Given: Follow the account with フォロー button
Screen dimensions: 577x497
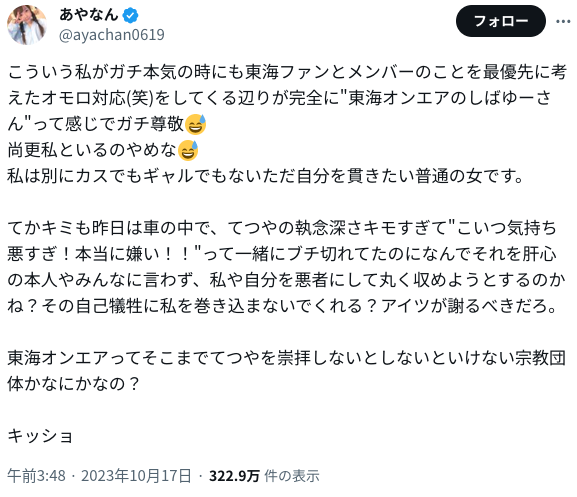Looking at the screenshot, I should click(500, 21).
